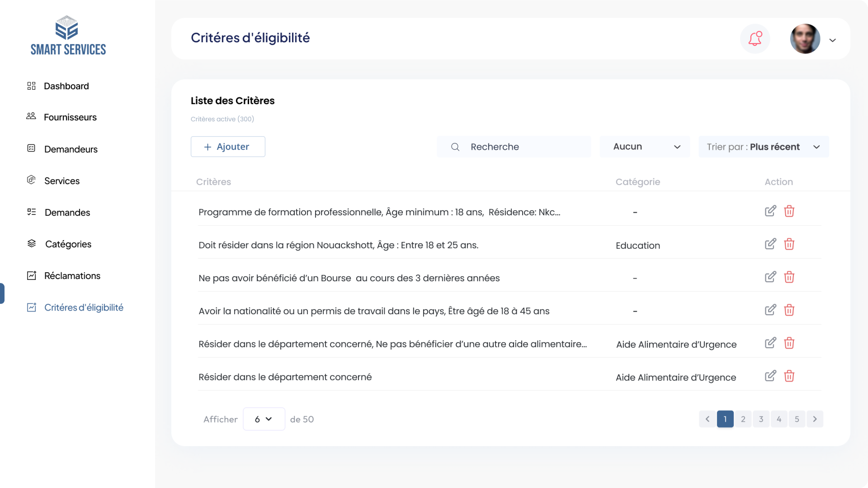
Task: Edit the Programme de formation professionnelle row
Action: pos(770,211)
